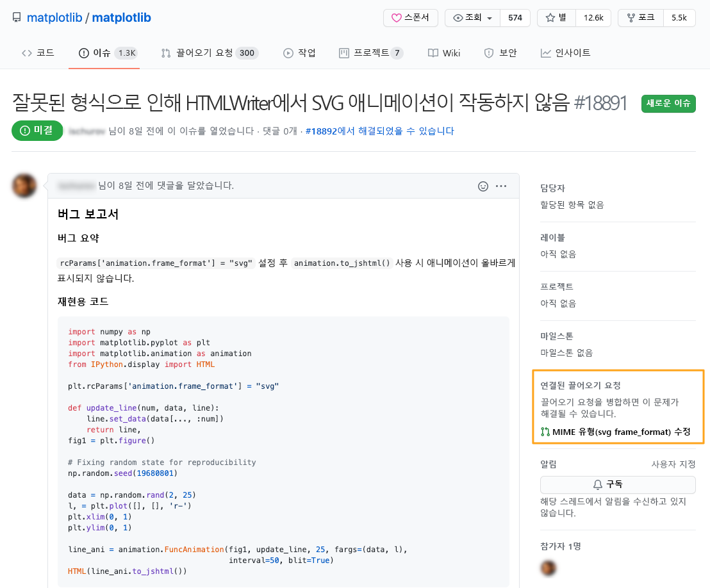Click the 연결된 끌어오기 요청 heading

tap(580, 386)
